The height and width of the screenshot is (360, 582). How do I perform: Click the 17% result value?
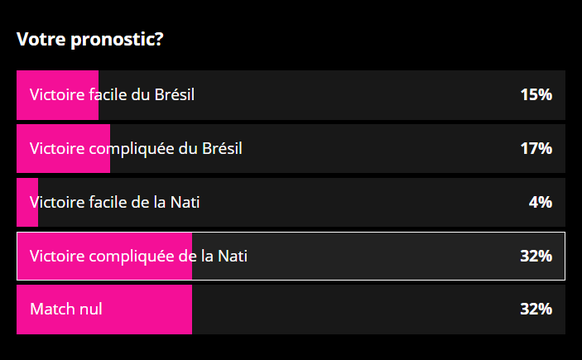click(x=536, y=148)
